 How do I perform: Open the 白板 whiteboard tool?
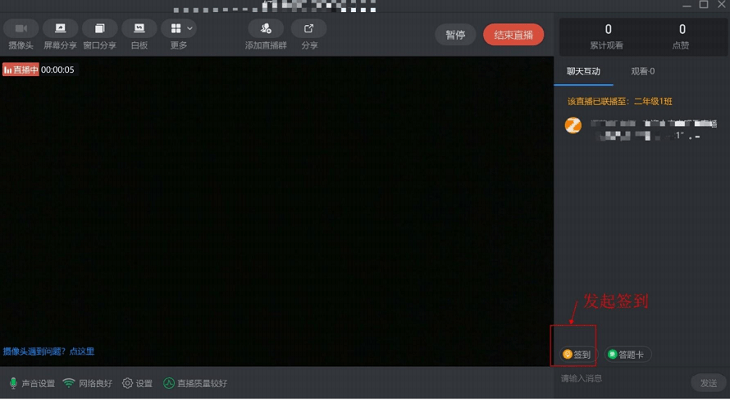139,29
